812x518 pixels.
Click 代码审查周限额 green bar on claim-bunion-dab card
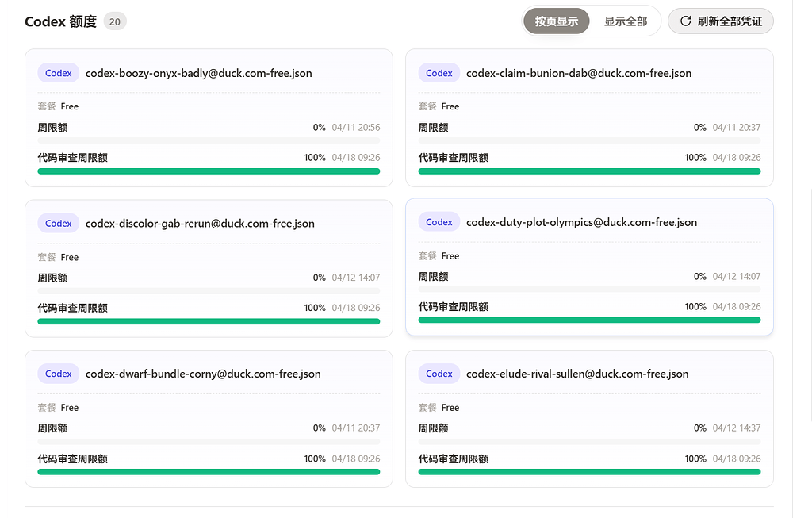coord(589,171)
